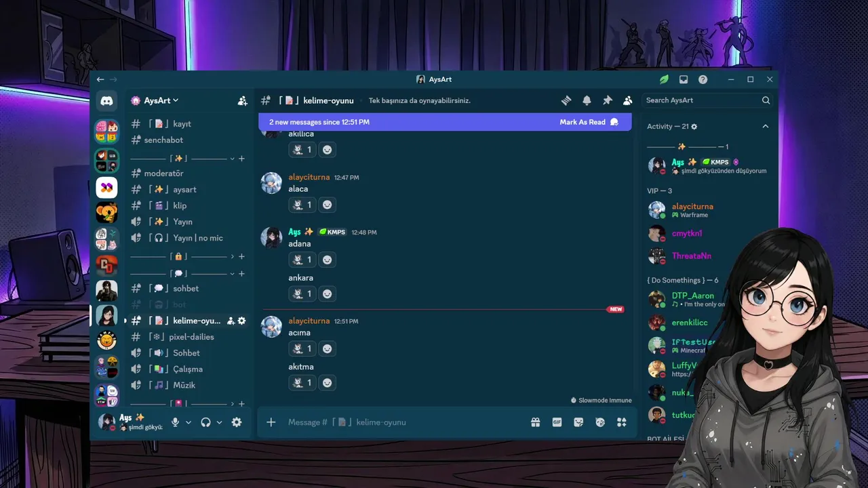
Task: Add reaction smiley beside alaca message
Action: [328, 205]
